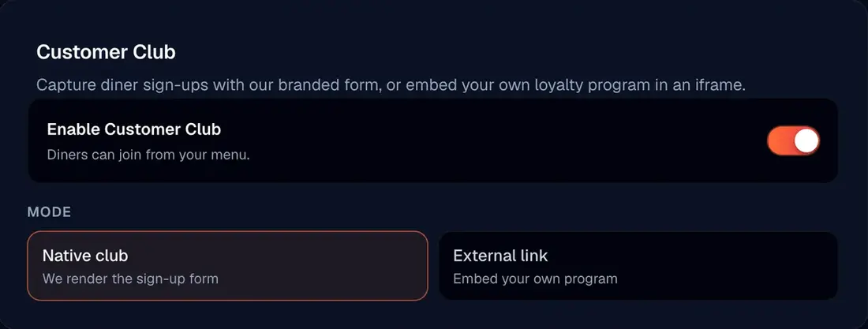Click the "Native club" title text

tap(85, 256)
